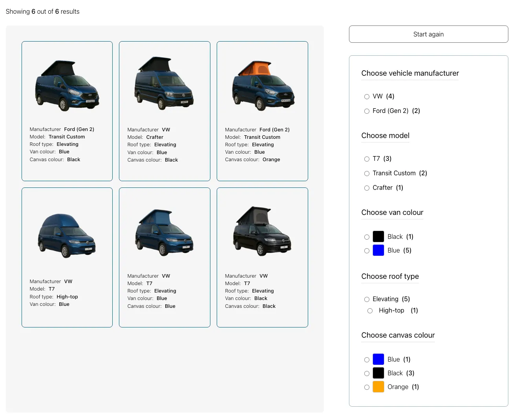Click the orange canvas colour swatch

[378, 387]
